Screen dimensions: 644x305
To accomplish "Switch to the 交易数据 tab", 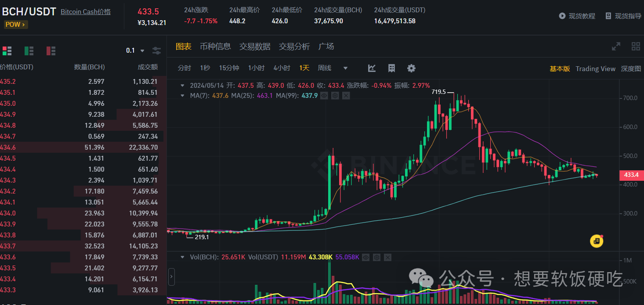I will coord(255,47).
